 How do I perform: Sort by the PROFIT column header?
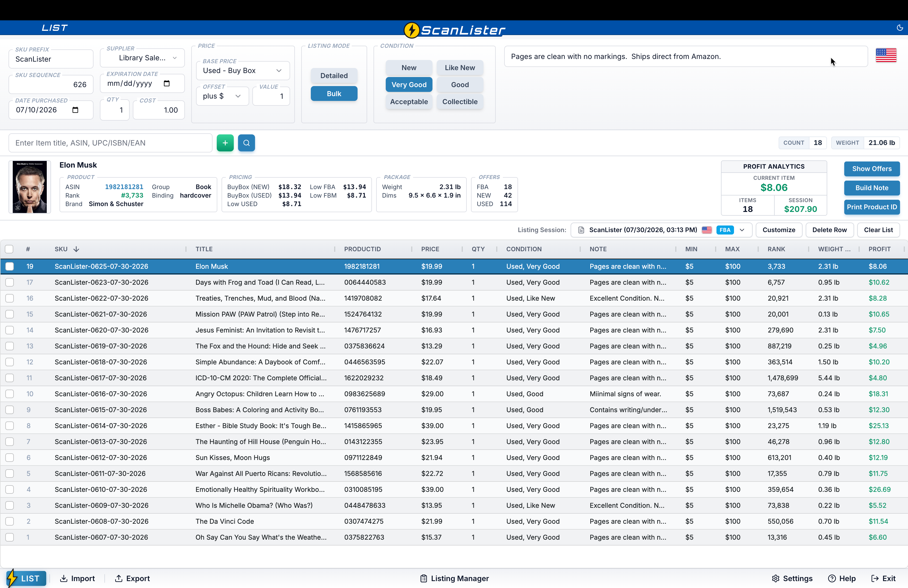click(x=879, y=249)
